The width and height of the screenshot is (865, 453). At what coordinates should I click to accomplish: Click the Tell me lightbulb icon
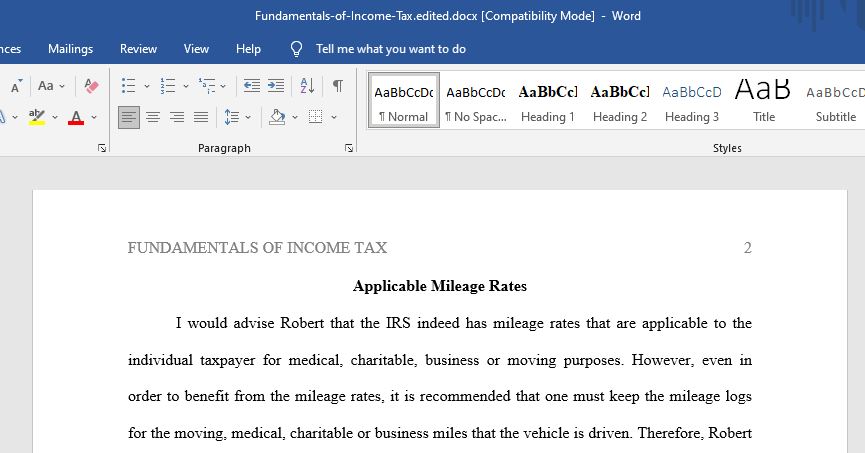point(296,49)
